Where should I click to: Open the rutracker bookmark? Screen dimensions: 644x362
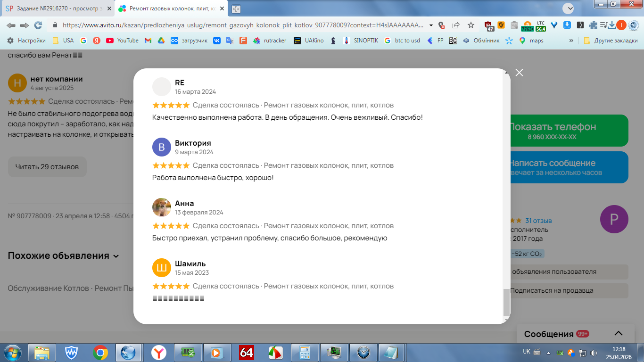point(270,41)
